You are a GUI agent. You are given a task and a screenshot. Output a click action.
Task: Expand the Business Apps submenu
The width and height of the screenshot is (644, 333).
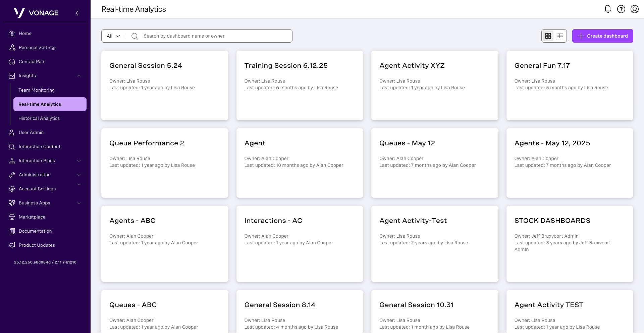[79, 203]
